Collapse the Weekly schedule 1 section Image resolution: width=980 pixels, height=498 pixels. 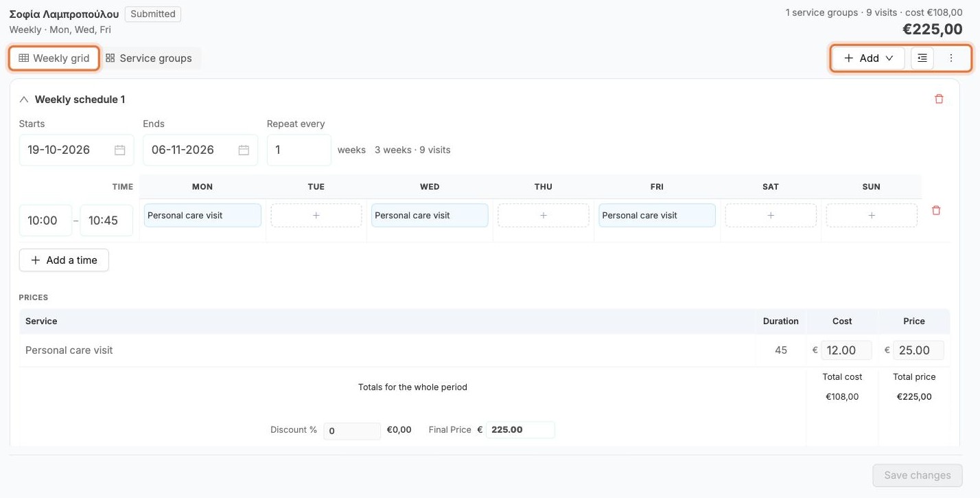(24, 100)
